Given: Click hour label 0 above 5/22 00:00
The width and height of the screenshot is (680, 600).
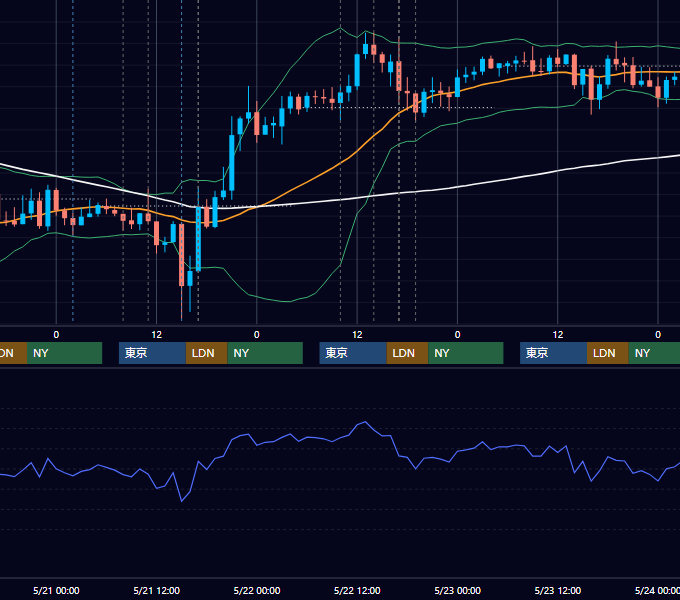Looking at the screenshot, I should (257, 335).
